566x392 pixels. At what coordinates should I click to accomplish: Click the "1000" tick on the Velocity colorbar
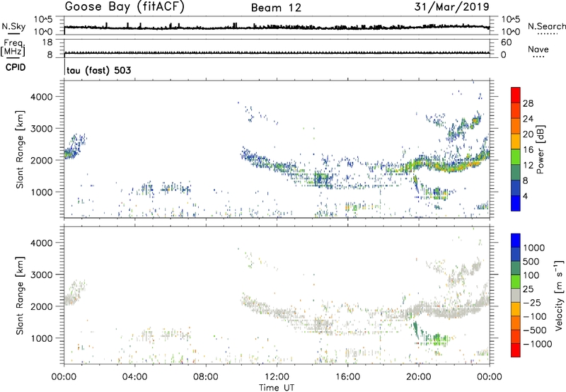pyautogui.click(x=534, y=248)
